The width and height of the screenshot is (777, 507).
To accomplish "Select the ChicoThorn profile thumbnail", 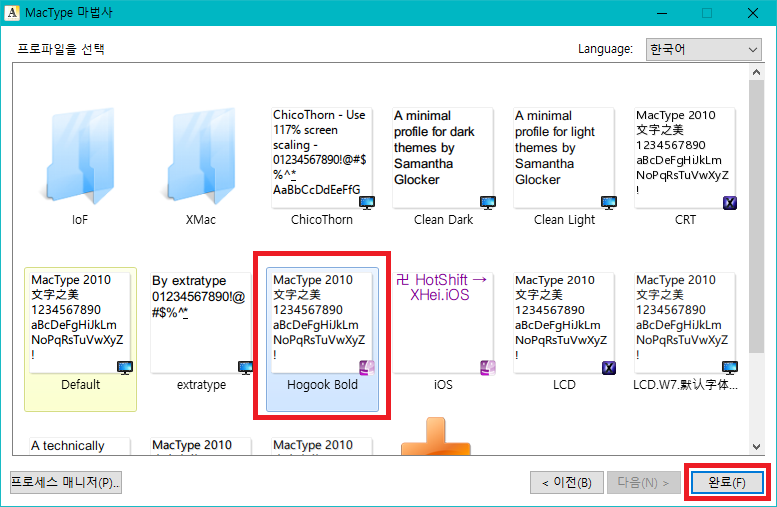I will 322,158.
